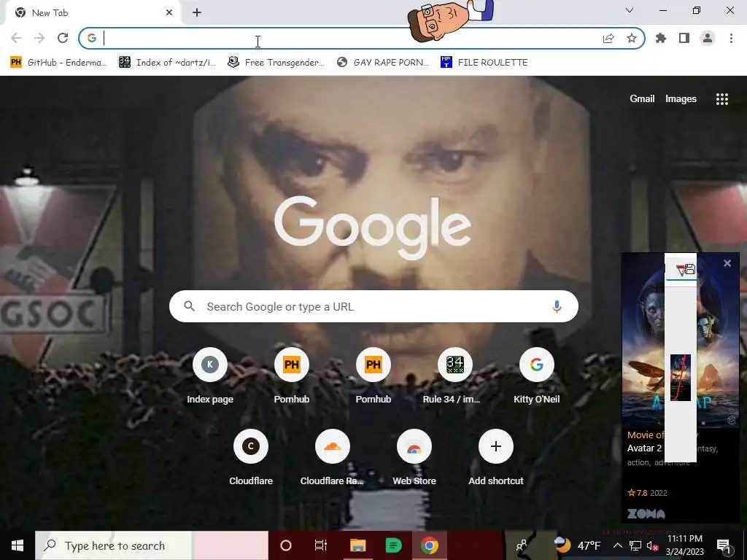Open the green chat app on taskbar
747x560 pixels.
(x=393, y=545)
